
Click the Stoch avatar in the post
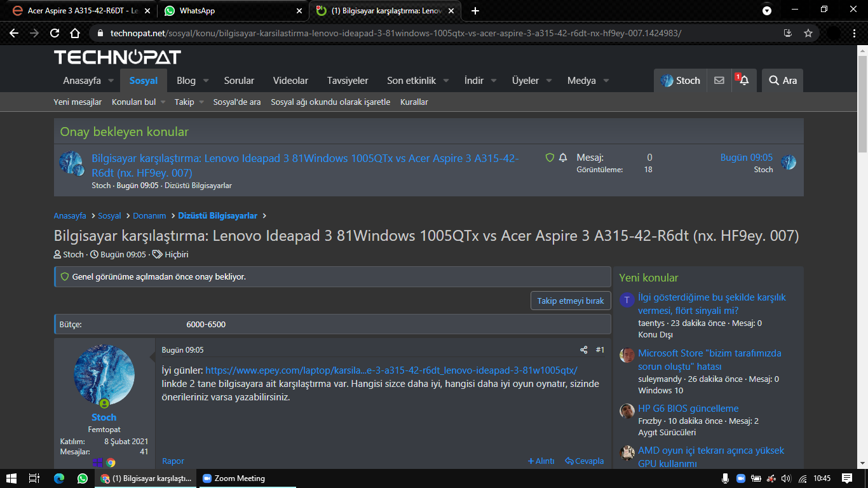tap(104, 375)
